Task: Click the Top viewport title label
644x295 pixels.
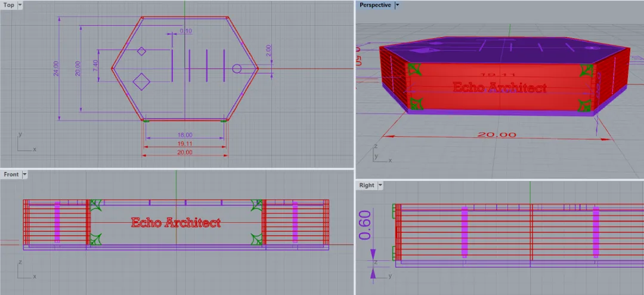Action: click(8, 5)
